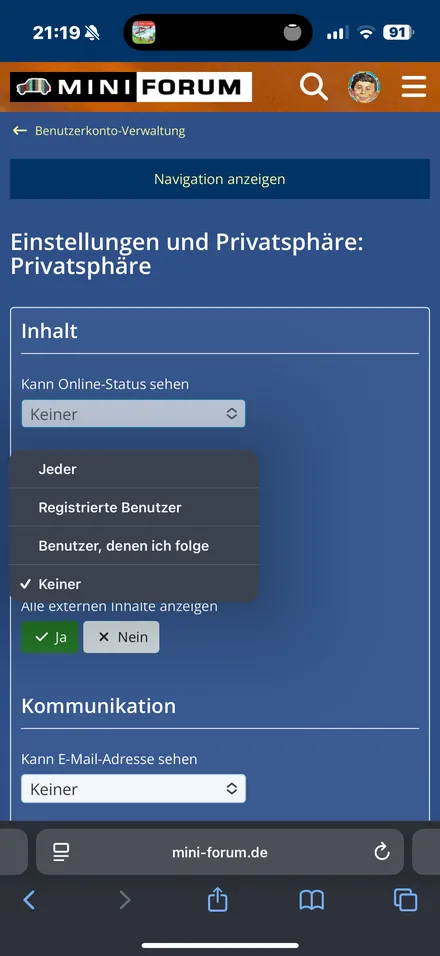Open the Kann Online-Status sehen dropdown
The height and width of the screenshot is (956, 440).
(133, 414)
